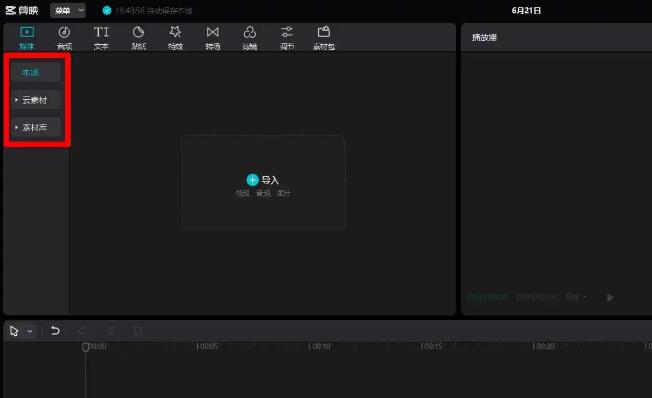Open the 媒体 (Media) tab icon
The image size is (652, 398).
click(27, 32)
